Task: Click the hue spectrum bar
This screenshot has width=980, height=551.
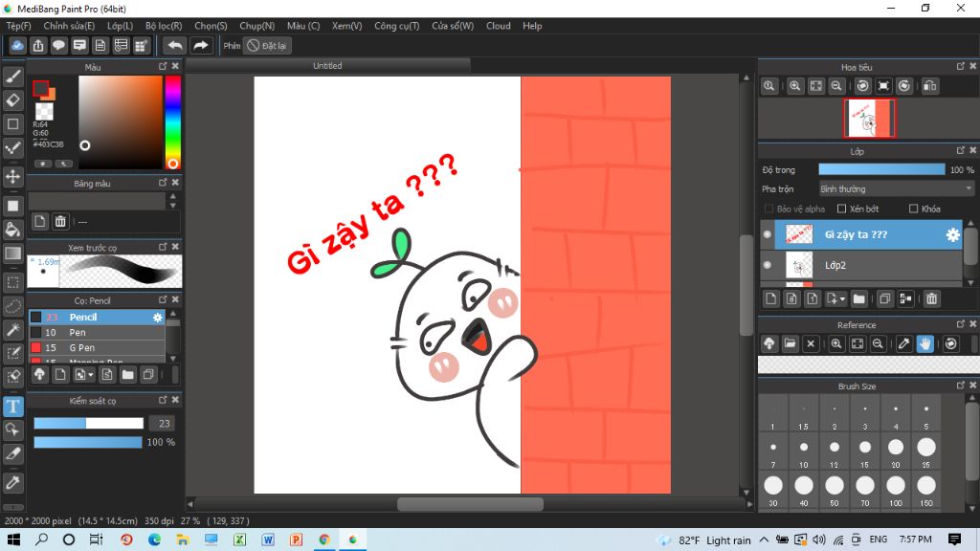Action: click(172, 122)
